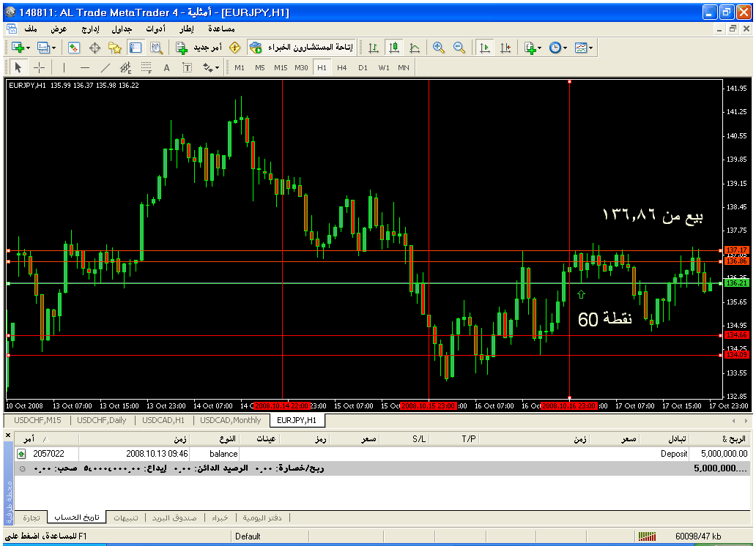Click the 136.86 red price level label
This screenshot has width=756, height=546.
735,261
